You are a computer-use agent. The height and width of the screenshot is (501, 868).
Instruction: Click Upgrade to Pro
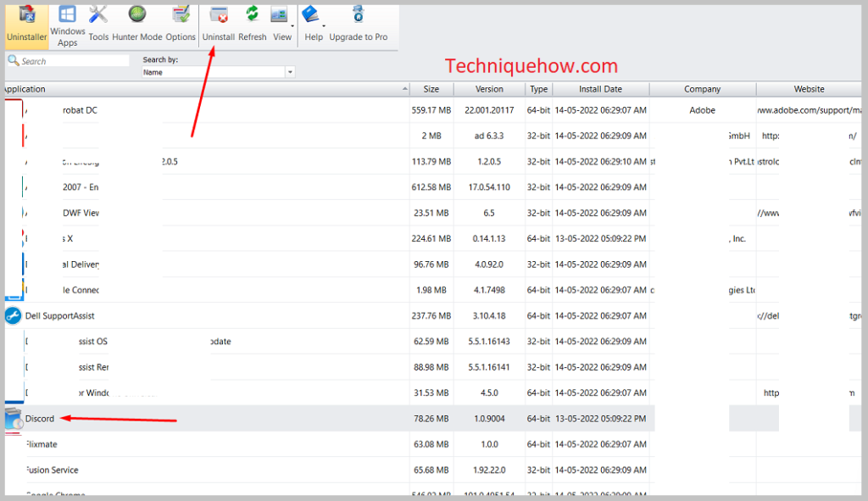(x=359, y=23)
